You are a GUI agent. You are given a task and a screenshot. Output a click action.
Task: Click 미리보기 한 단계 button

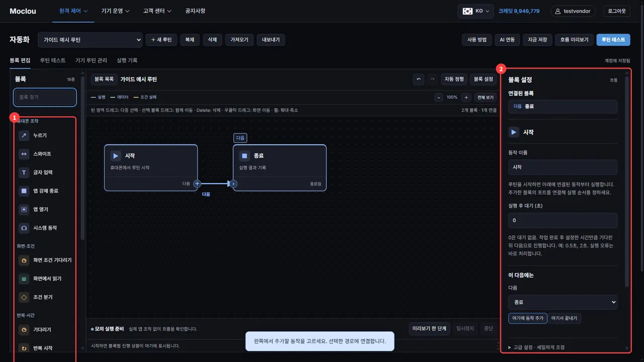tap(429, 329)
